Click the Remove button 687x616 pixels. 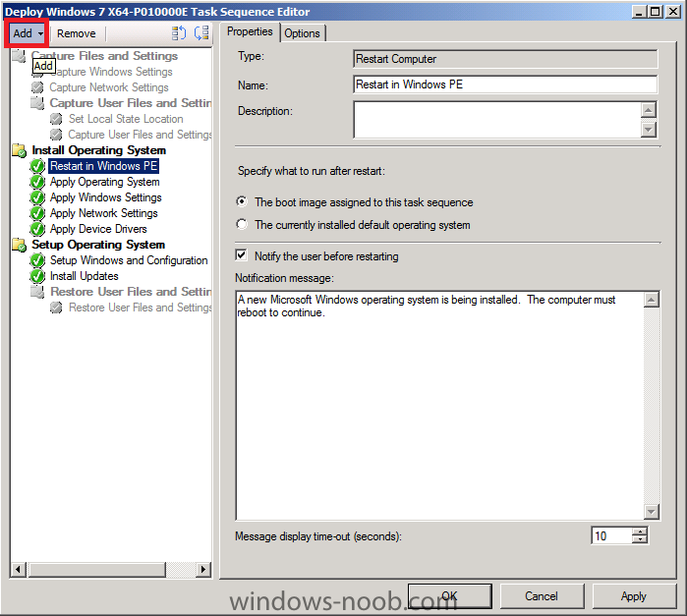tap(77, 33)
